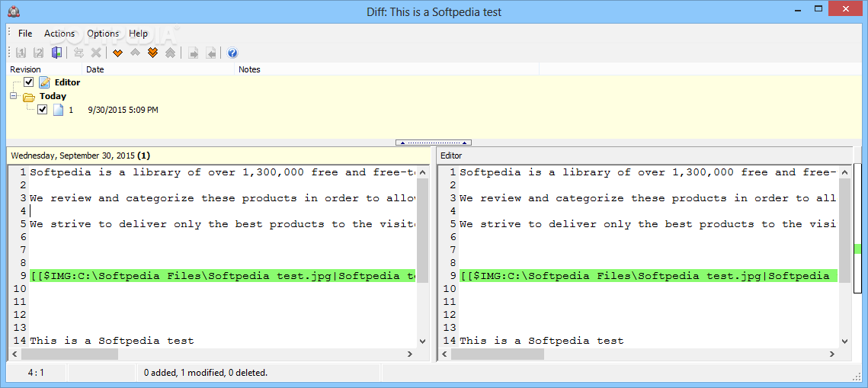Click the window title 'Diff: This is a Softpedia test'
Viewport: 868px width, 388px height.
point(434,11)
